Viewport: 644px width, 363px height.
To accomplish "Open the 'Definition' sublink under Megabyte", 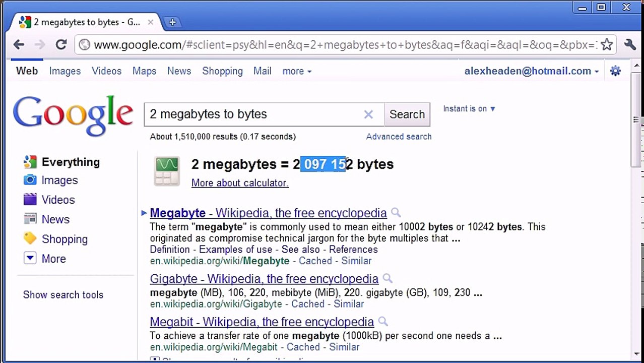I will point(170,250).
